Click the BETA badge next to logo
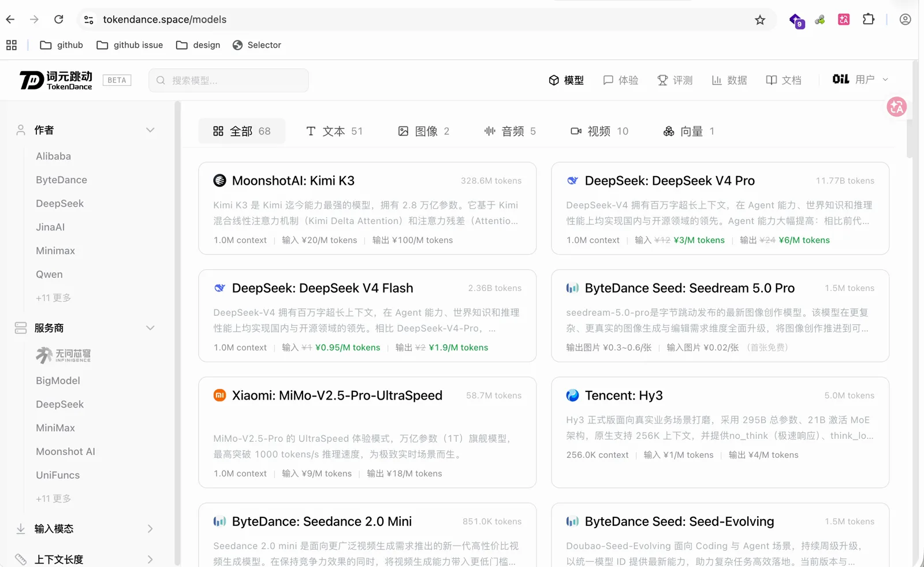Screen dimensions: 924x567 point(117,80)
